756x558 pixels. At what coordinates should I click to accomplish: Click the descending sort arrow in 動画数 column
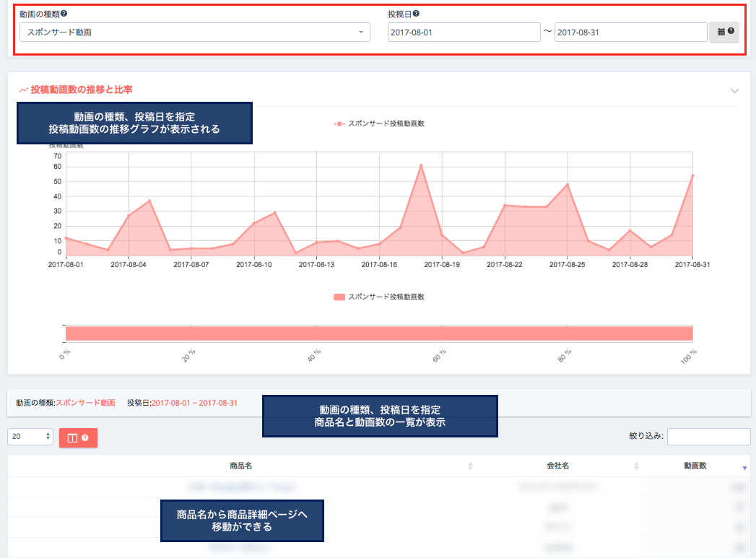pyautogui.click(x=744, y=468)
